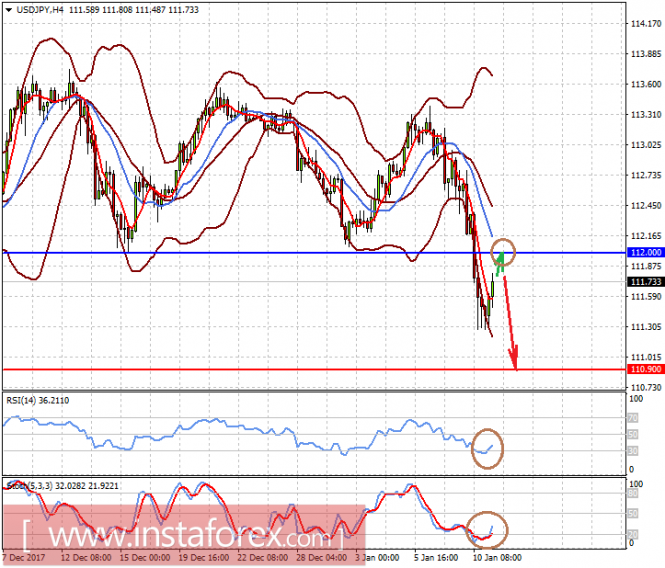Select the blue 112.000 price label
Viewport: 665px width, 568px height.
(x=645, y=252)
